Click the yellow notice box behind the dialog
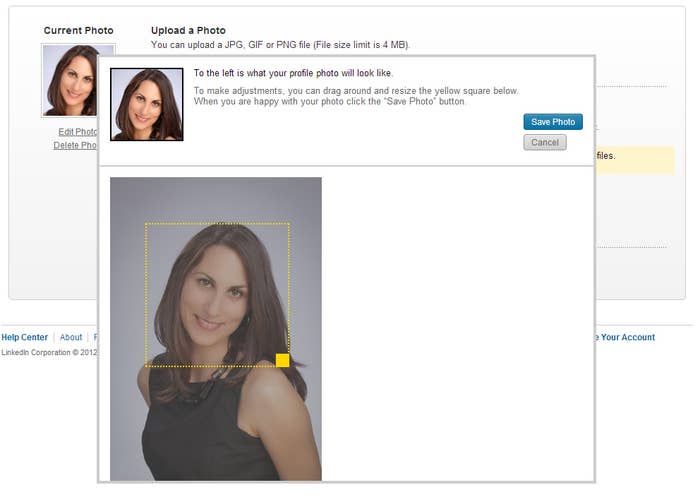 (635, 160)
